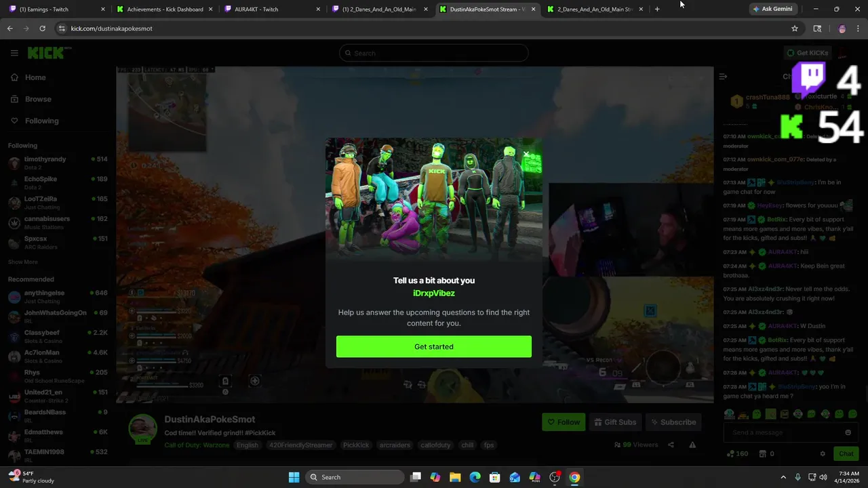Screen dimensions: 868x488
Task: Open United21_en recommended channel
Action: tap(58, 396)
